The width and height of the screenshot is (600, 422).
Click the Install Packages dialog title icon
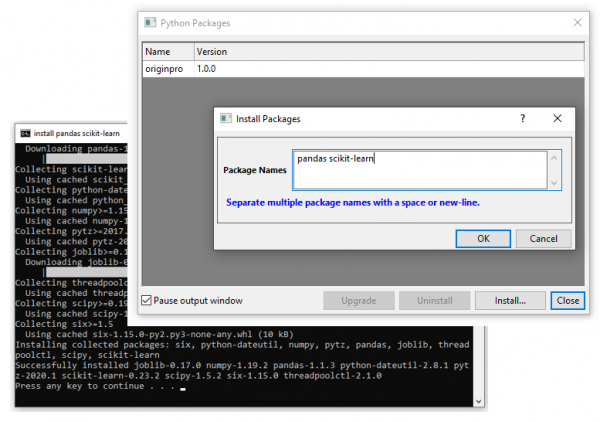tap(227, 118)
